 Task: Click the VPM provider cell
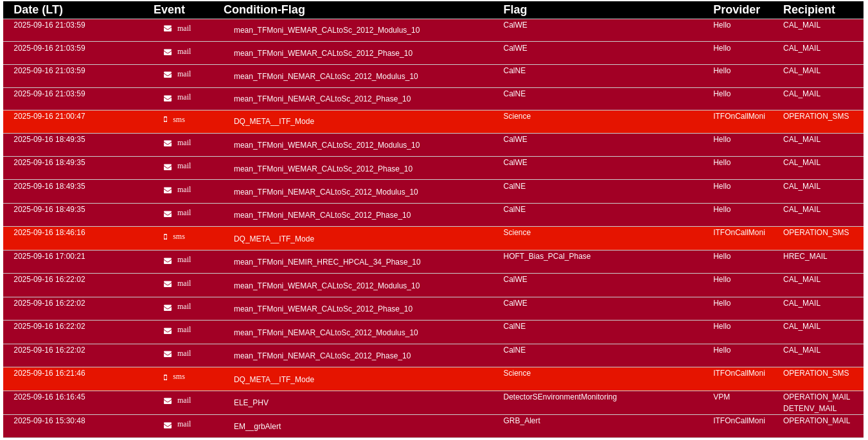point(722,397)
